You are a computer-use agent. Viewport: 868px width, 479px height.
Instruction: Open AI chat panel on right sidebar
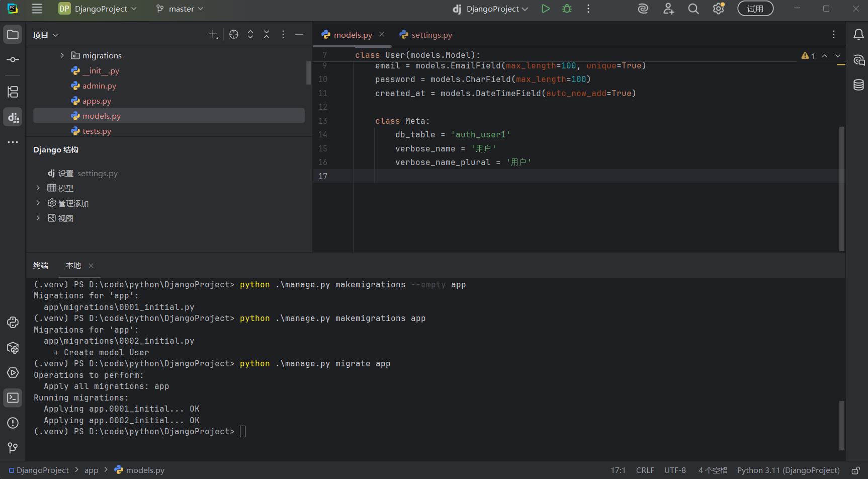[858, 60]
